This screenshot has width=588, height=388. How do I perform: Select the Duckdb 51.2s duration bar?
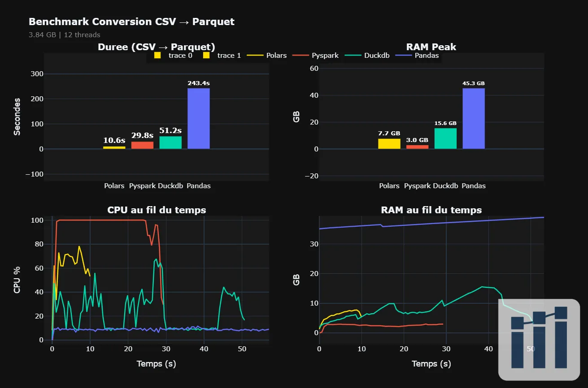170,142
